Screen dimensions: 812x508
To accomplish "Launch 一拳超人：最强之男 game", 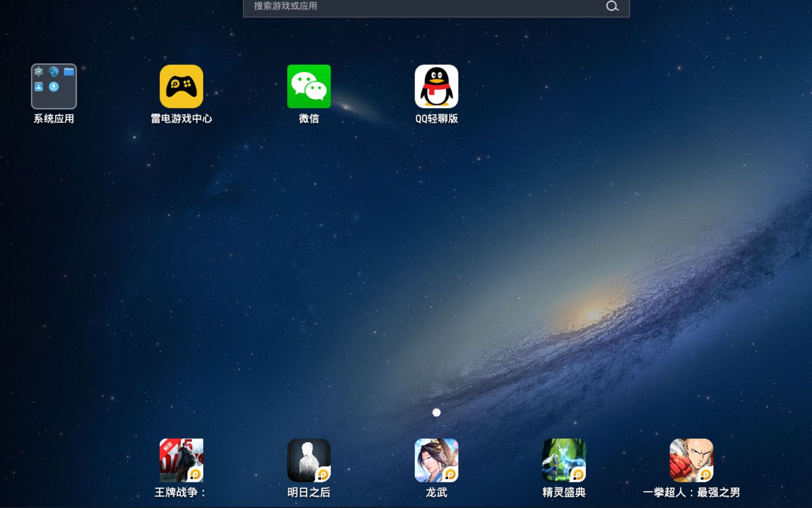I will tap(691, 460).
